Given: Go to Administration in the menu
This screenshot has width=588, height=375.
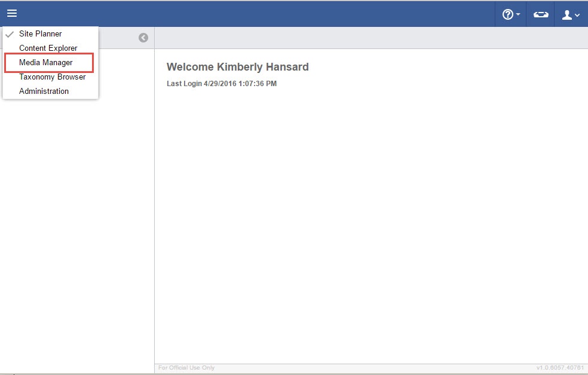Looking at the screenshot, I should pyautogui.click(x=44, y=92).
